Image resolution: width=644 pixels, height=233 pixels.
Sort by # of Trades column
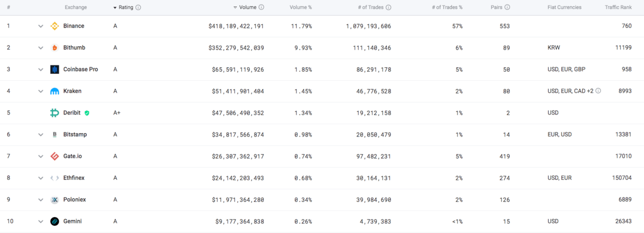[x=371, y=7]
